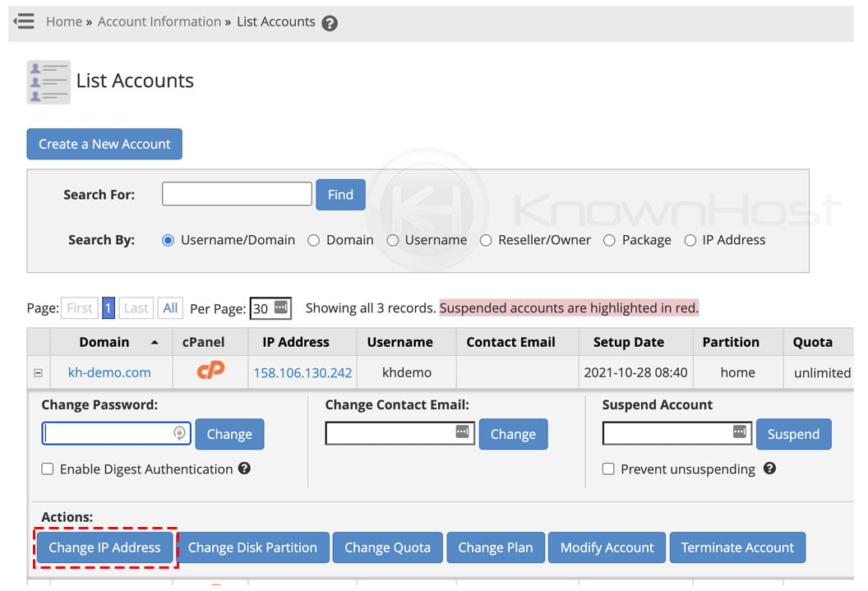Click the help icon beside Prevent unsuspending

coord(771,469)
